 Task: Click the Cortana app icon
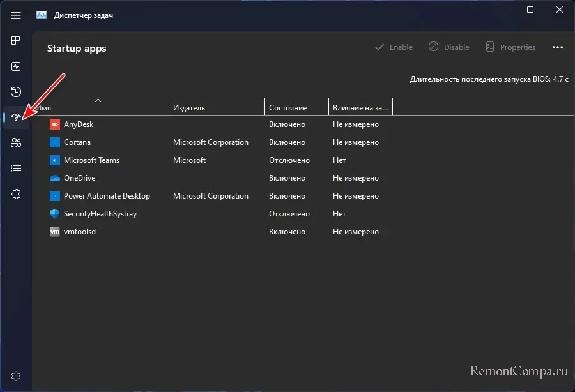55,142
